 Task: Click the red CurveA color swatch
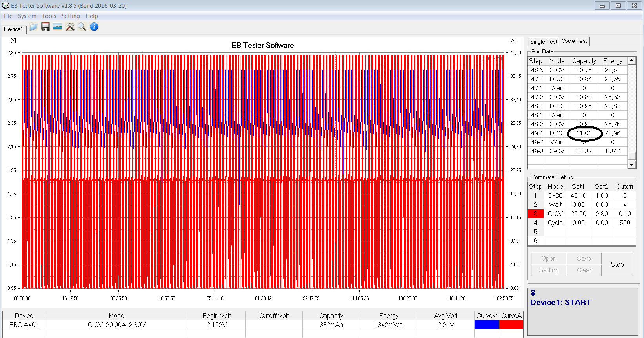click(x=511, y=325)
